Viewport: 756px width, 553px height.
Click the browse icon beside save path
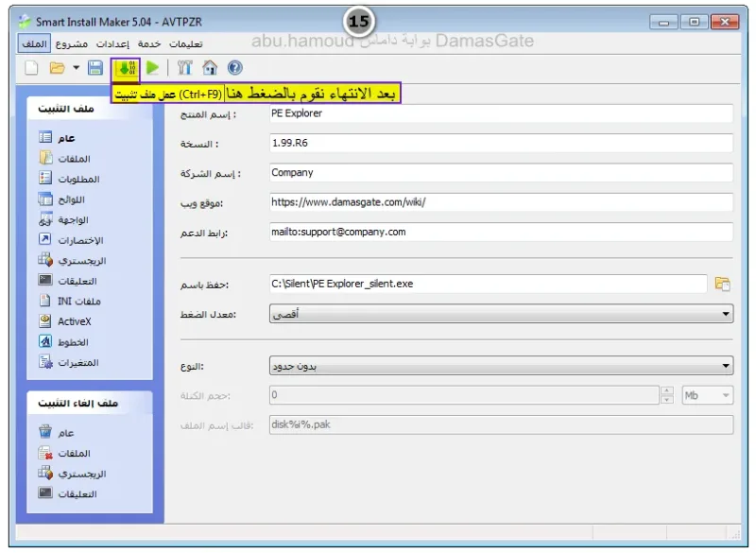coord(722,284)
